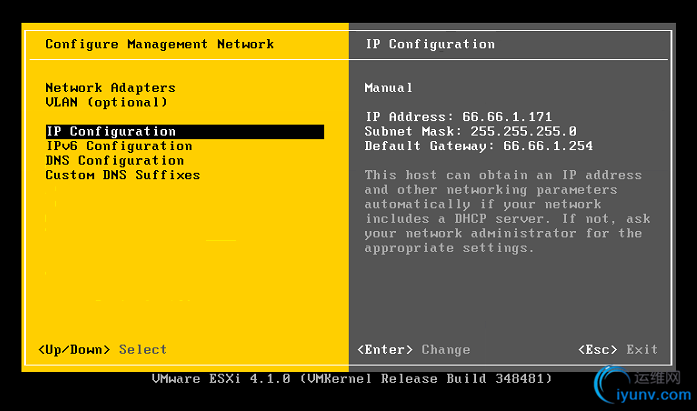This screenshot has width=697, height=411.
Task: Open the DNS Configuration option
Action: pyautogui.click(x=114, y=160)
